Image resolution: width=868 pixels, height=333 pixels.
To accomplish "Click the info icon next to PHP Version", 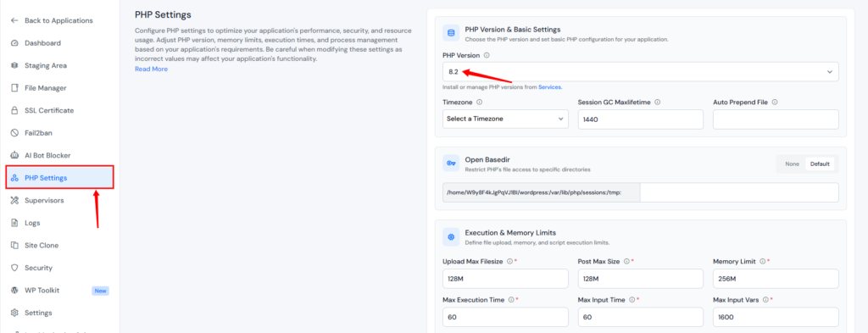I will pyautogui.click(x=487, y=56).
